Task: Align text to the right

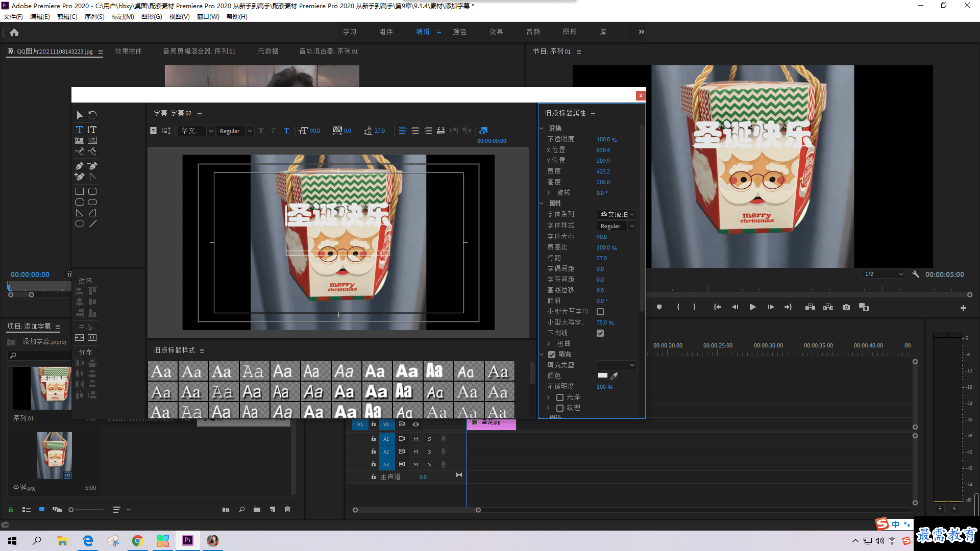Action: coord(428,131)
